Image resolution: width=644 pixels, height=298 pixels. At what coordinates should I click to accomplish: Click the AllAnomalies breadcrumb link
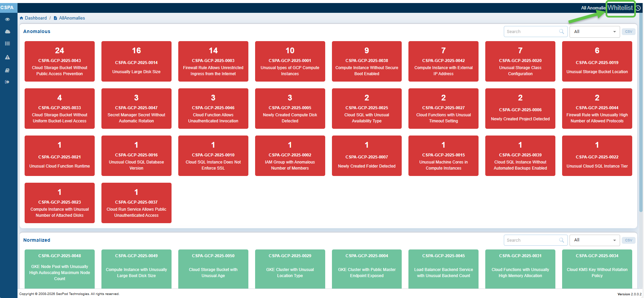(x=72, y=18)
